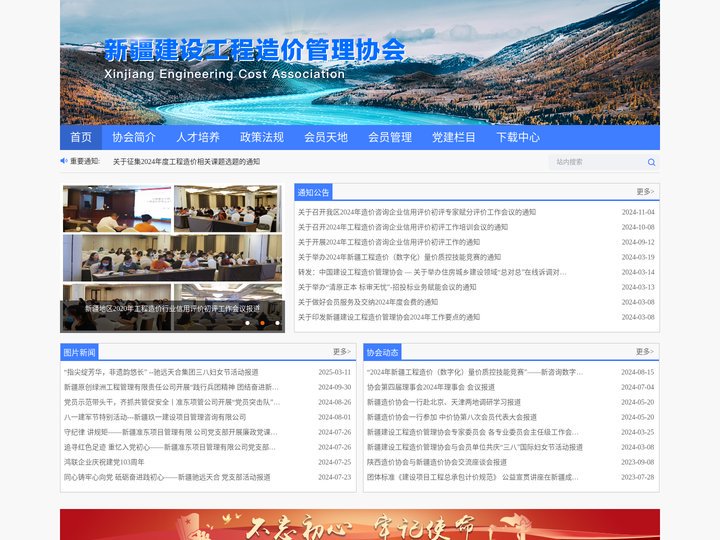Open 党建栏目 from the nav bar
The height and width of the screenshot is (540, 720).
(454, 137)
